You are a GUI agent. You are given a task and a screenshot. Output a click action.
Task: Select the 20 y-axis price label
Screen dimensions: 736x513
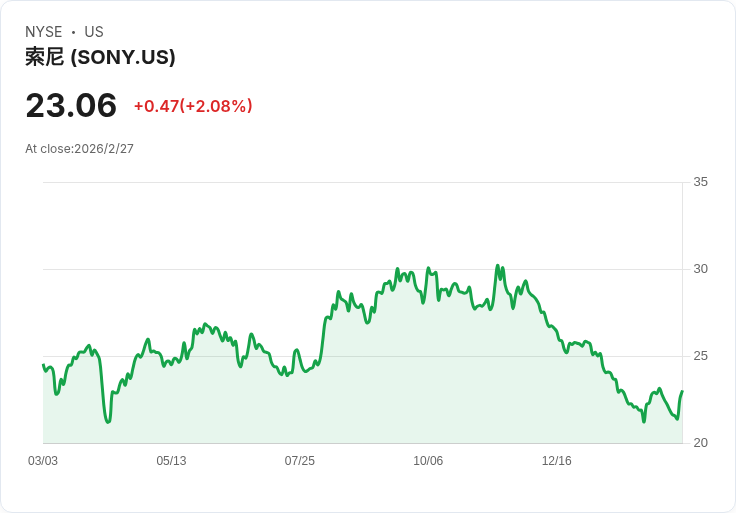[700, 443]
